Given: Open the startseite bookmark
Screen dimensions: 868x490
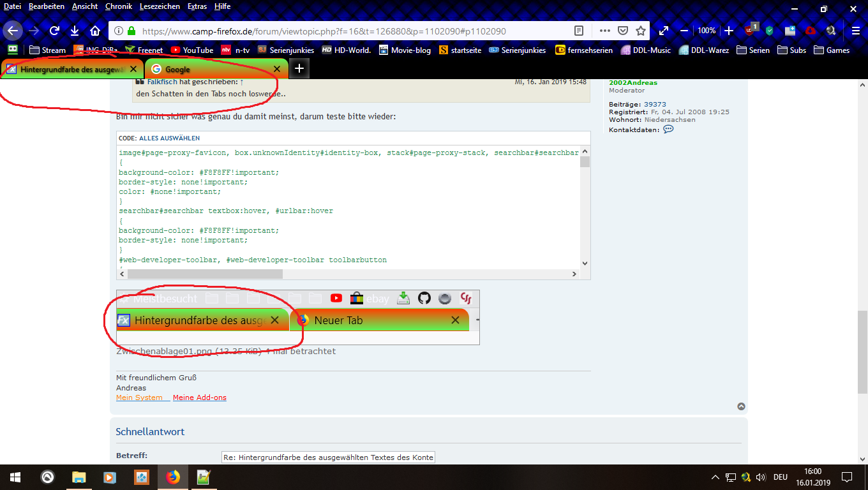Looking at the screenshot, I should coord(460,50).
